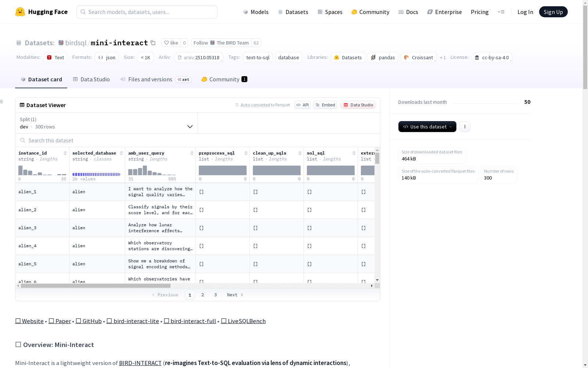The height and width of the screenshot is (368, 588).
Task: Click the Datasets library tag
Action: point(348,57)
